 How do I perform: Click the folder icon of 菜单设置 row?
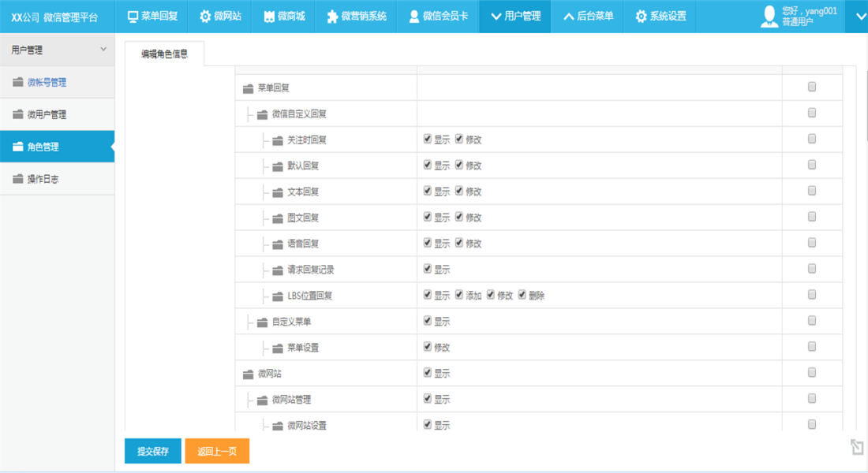coord(278,348)
